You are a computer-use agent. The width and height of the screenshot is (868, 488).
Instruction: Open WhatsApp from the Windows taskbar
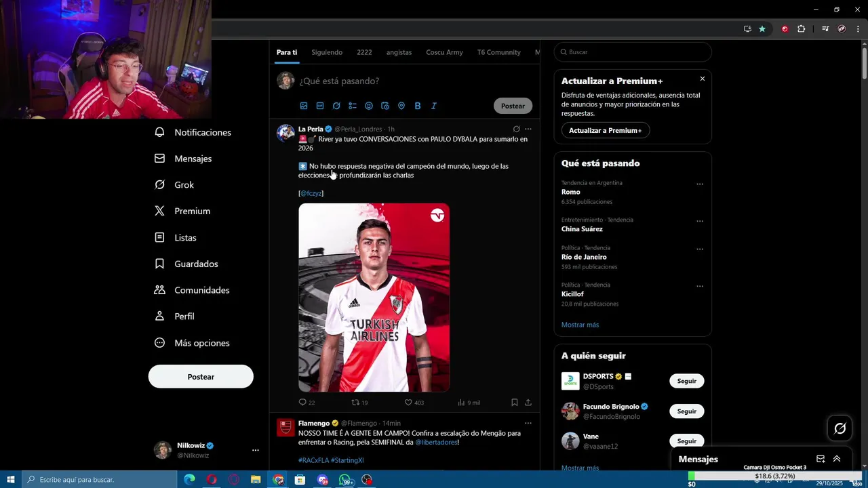click(345, 480)
